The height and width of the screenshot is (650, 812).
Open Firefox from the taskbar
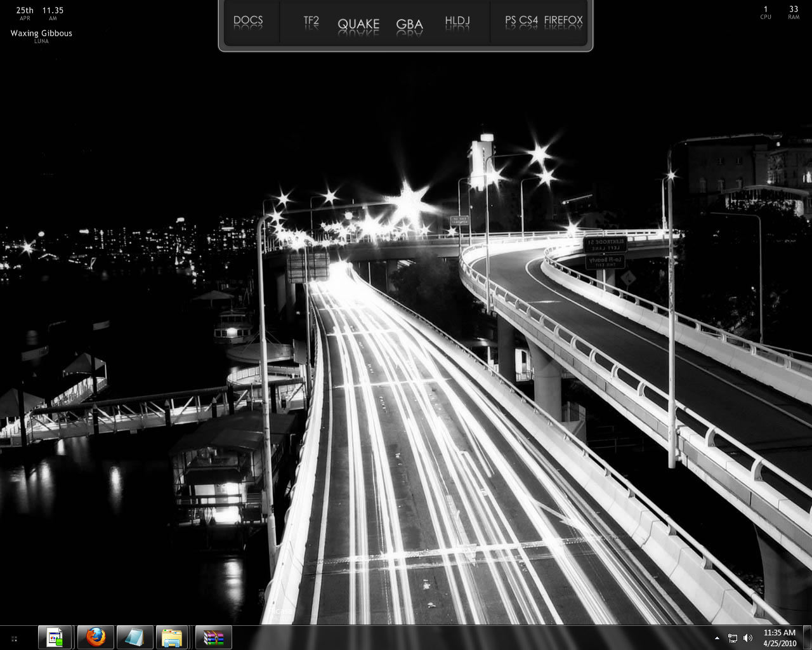tap(96, 637)
